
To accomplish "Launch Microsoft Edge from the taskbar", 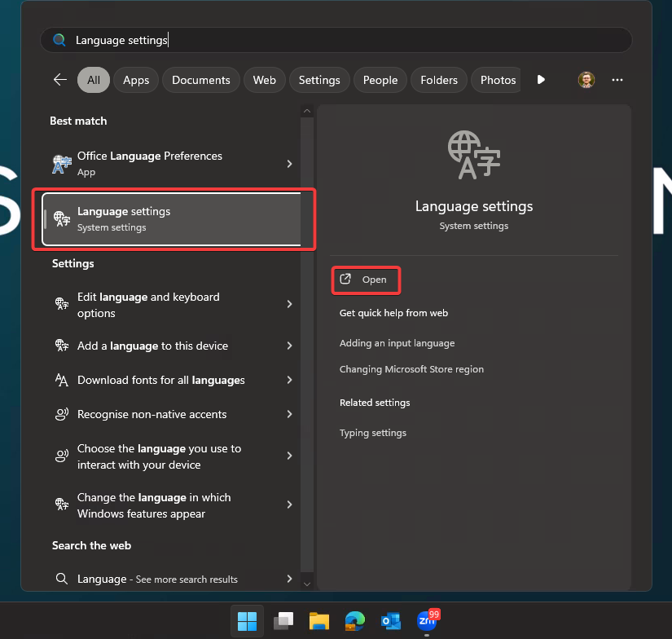I will (x=354, y=621).
